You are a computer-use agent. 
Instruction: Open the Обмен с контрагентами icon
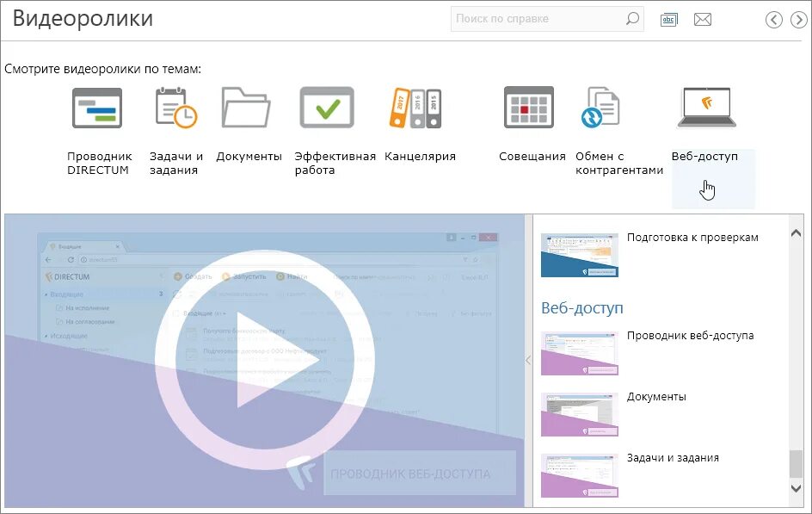pos(600,108)
